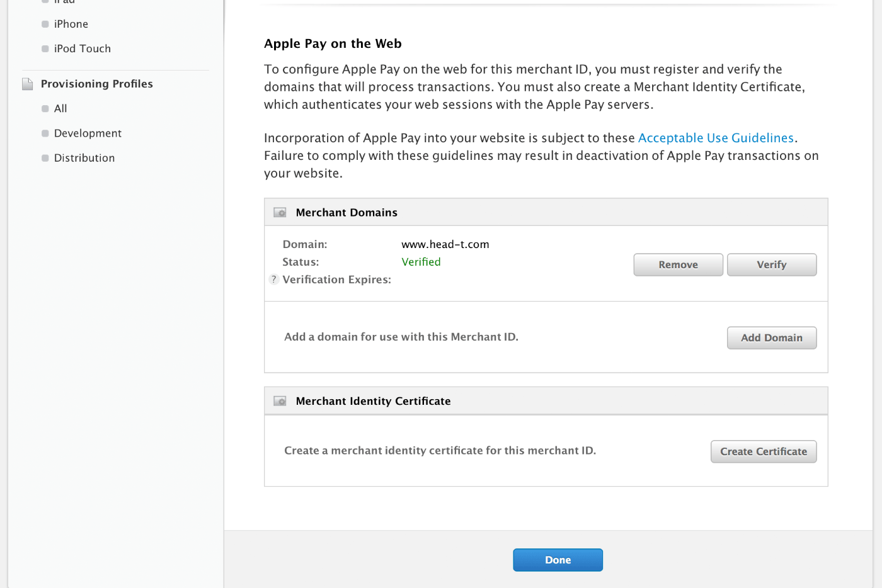882x588 pixels.
Task: Show All provisioning profiles
Action: pos(60,108)
